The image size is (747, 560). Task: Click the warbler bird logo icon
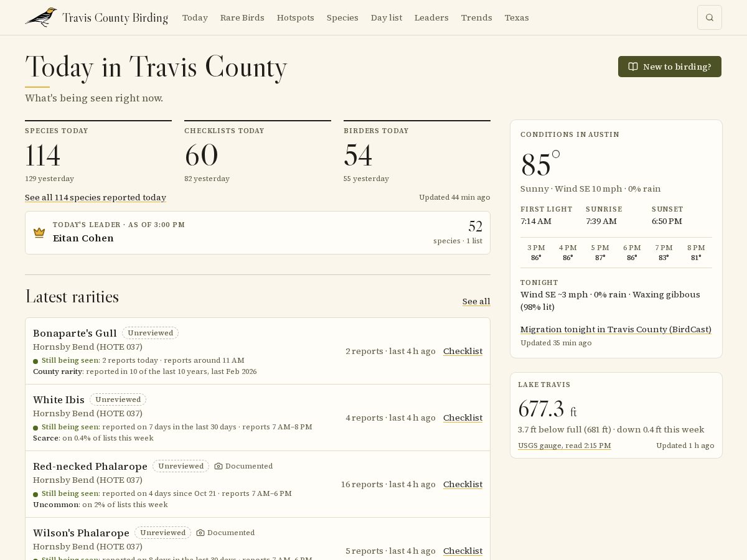click(41, 17)
